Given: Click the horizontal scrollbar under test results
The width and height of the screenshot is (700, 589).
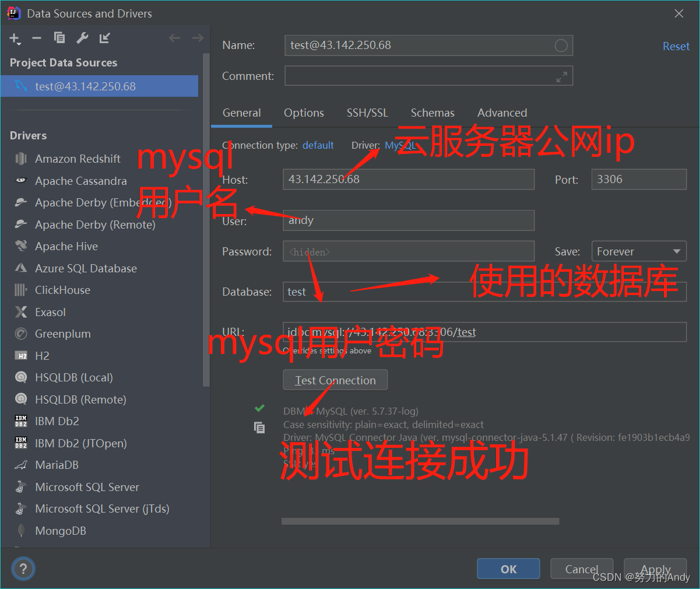Looking at the screenshot, I should pos(420,521).
